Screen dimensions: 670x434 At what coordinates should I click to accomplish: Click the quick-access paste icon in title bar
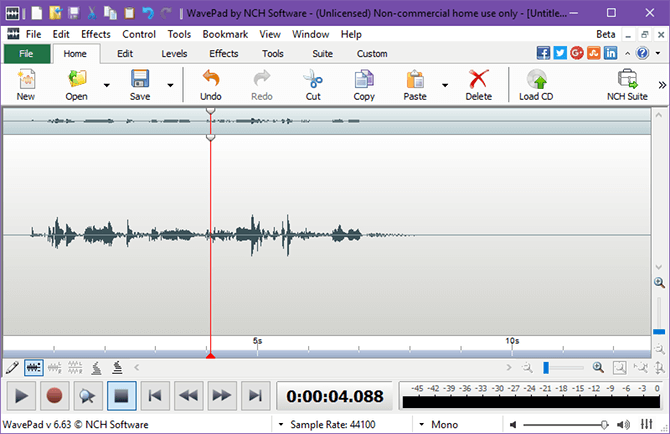129,13
